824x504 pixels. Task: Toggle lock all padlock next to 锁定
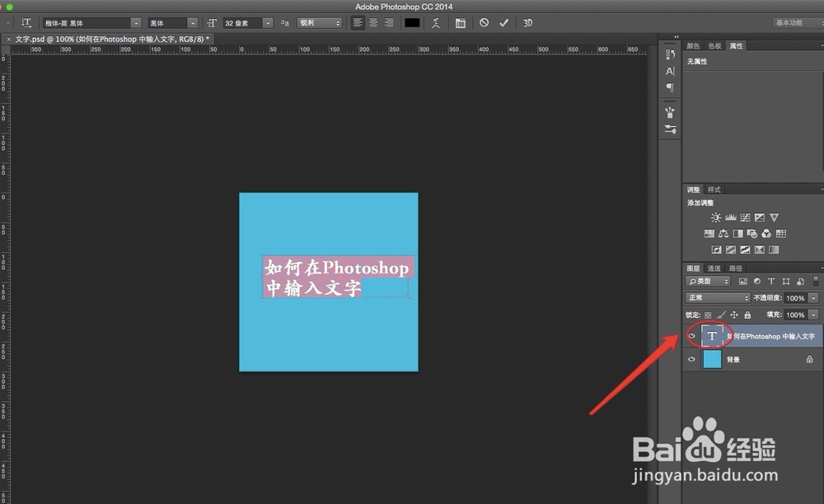pyautogui.click(x=747, y=315)
